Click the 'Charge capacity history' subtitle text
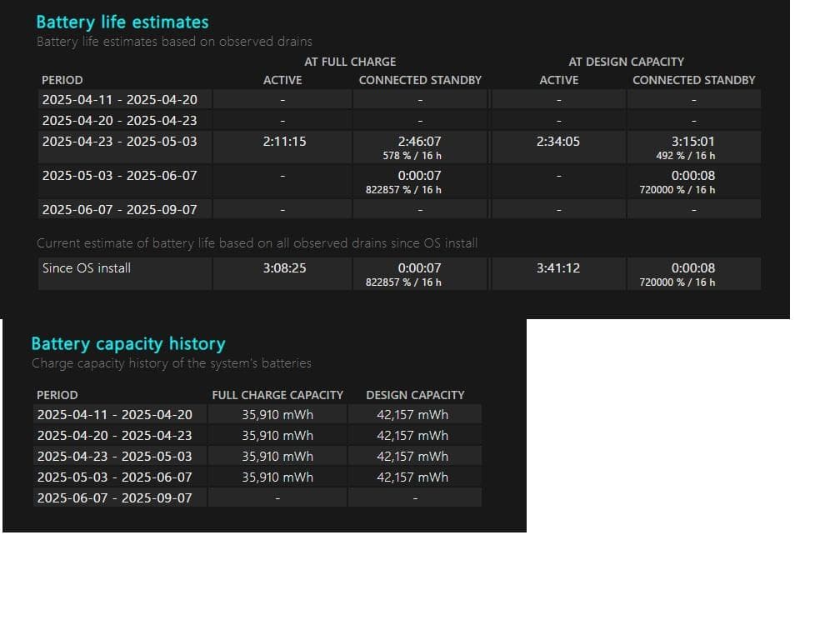This screenshot has height=630, width=840. (171, 363)
